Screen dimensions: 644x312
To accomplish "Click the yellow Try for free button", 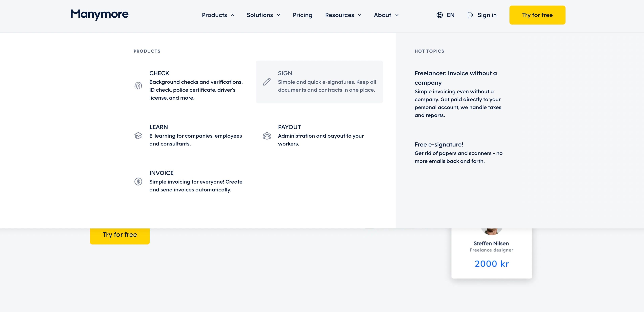I will click(537, 15).
